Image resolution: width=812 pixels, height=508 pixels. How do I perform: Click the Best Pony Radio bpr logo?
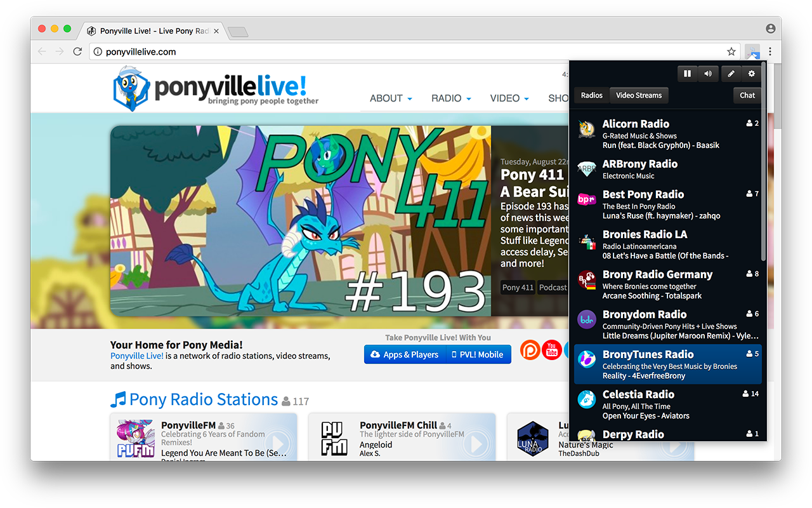[587, 199]
